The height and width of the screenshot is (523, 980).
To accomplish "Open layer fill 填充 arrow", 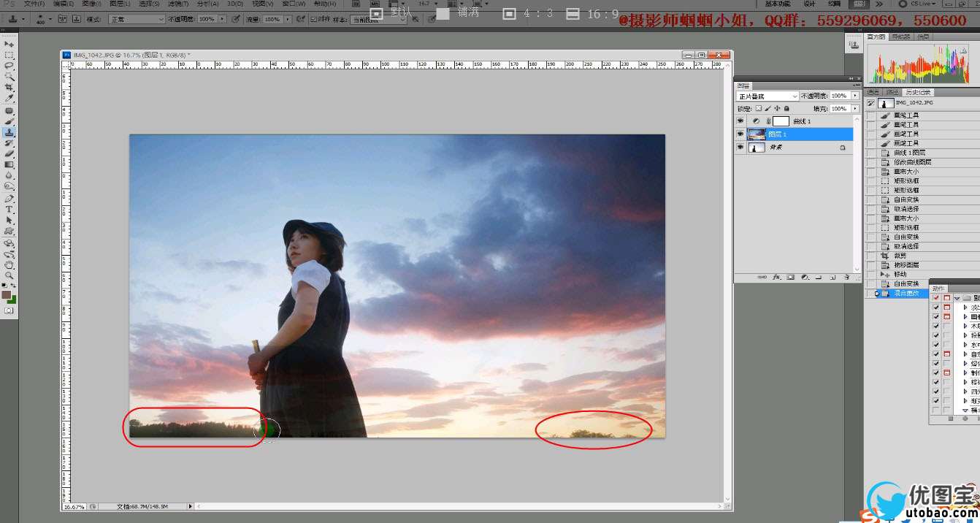I will pos(855,108).
